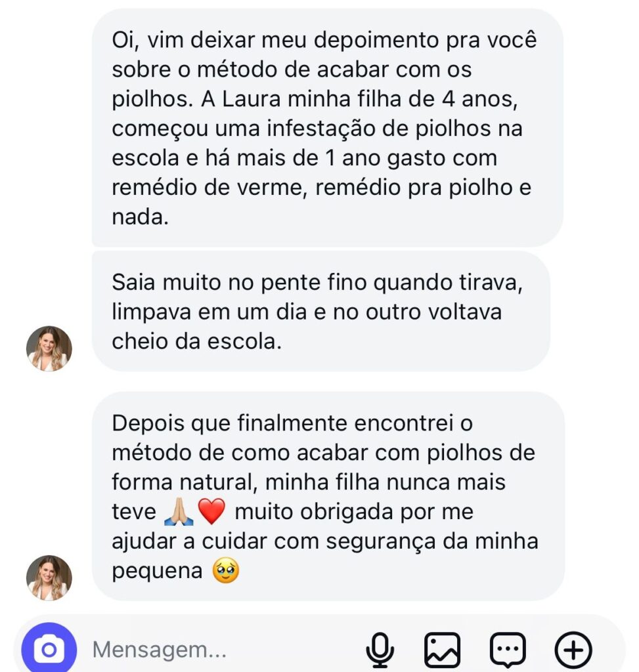Tap the speech bubble sticker icon
This screenshot has width=639, height=672.
point(508,650)
